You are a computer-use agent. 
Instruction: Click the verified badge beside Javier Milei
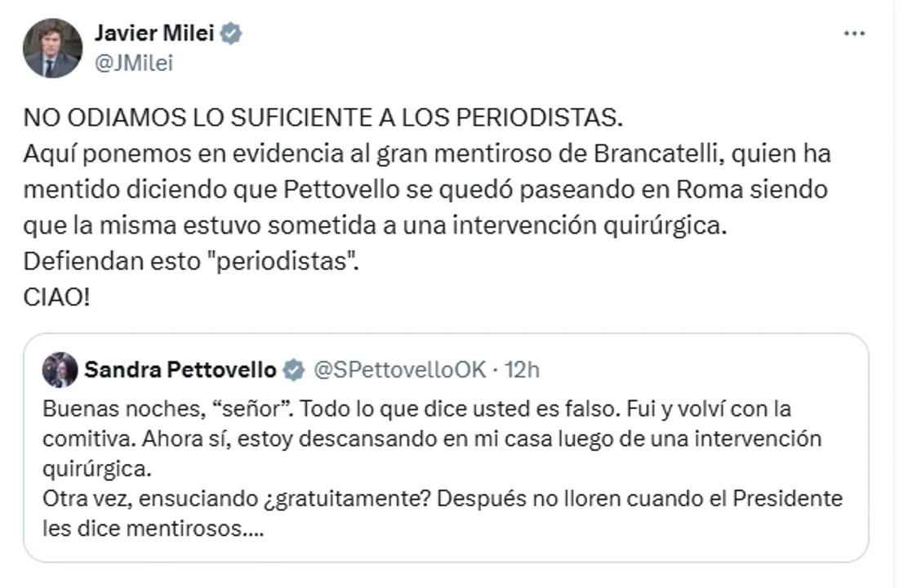pos(232,33)
